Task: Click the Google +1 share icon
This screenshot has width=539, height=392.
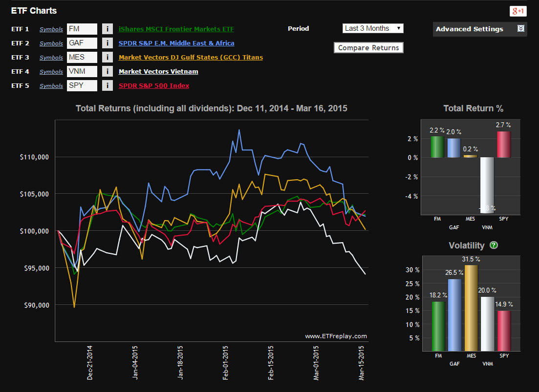Action: tap(517, 11)
